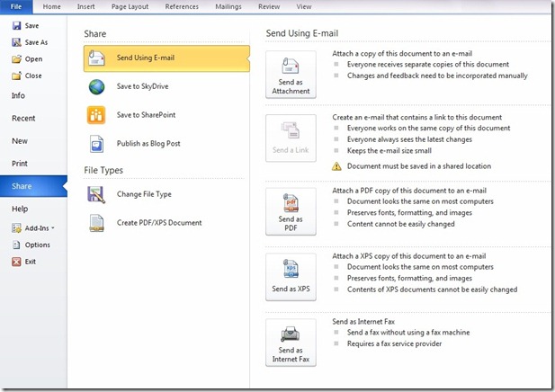Click the Exit text in sidebar

click(31, 262)
